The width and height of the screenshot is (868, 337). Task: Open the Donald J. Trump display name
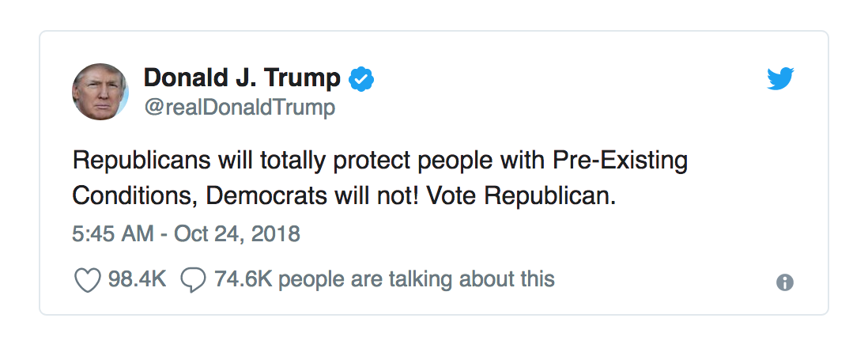click(242, 78)
